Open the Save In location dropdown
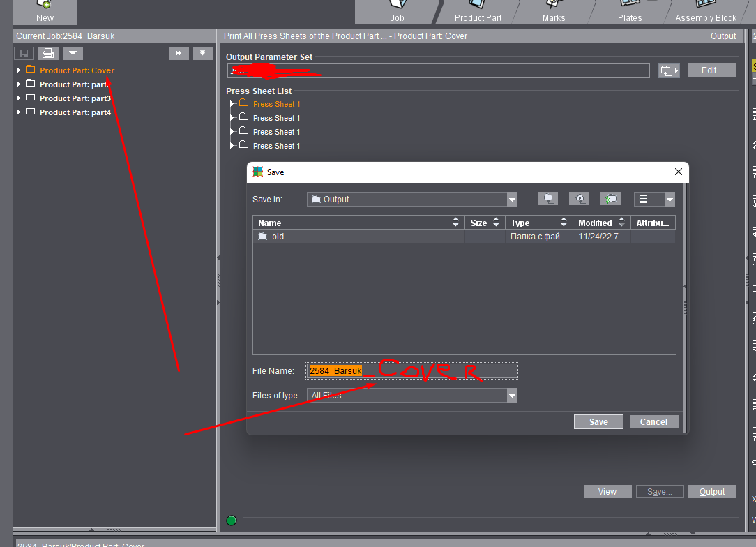Image resolution: width=756 pixels, height=547 pixels. pos(512,199)
